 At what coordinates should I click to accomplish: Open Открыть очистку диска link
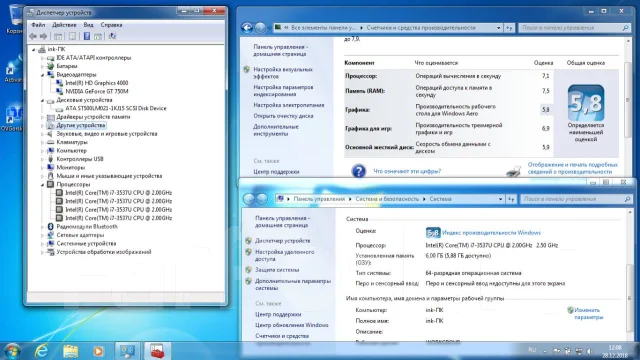[x=283, y=116]
